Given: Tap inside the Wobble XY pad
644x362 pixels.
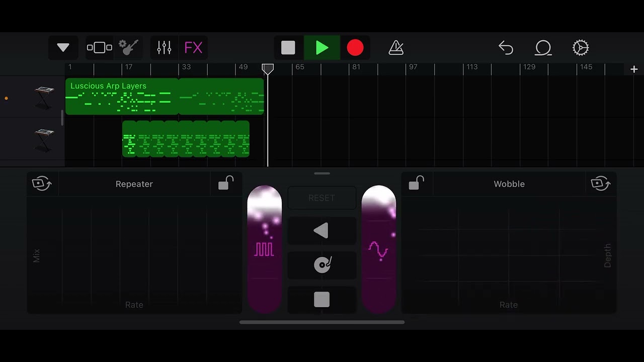Looking at the screenshot, I should 509,254.
